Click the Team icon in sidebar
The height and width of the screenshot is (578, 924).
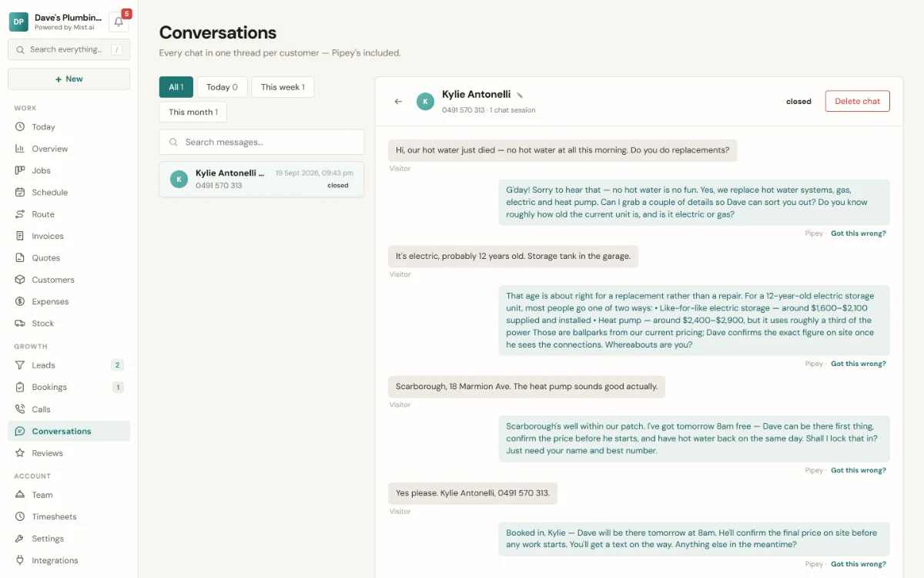click(20, 495)
